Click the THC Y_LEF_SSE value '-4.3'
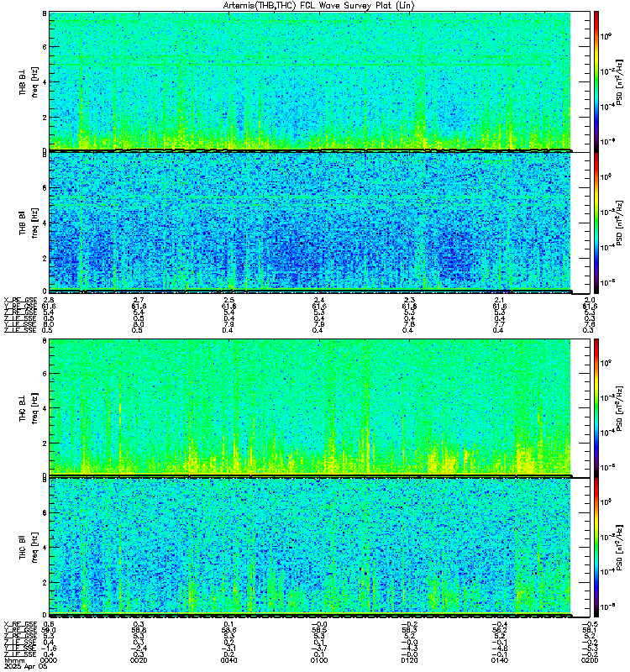 click(409, 648)
